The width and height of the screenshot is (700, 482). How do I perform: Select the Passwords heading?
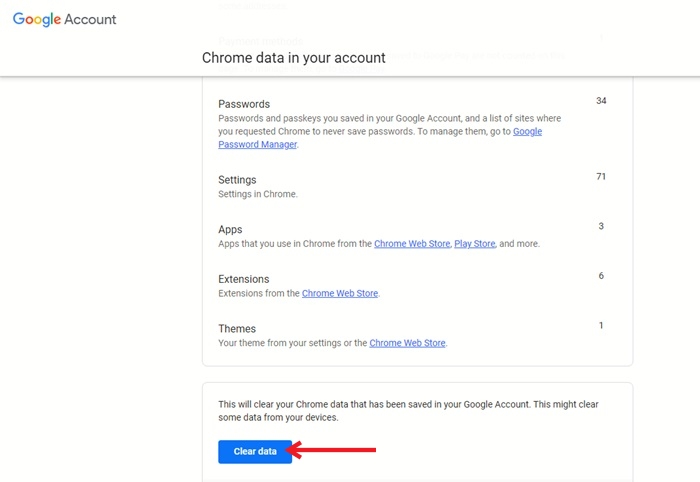tap(244, 104)
